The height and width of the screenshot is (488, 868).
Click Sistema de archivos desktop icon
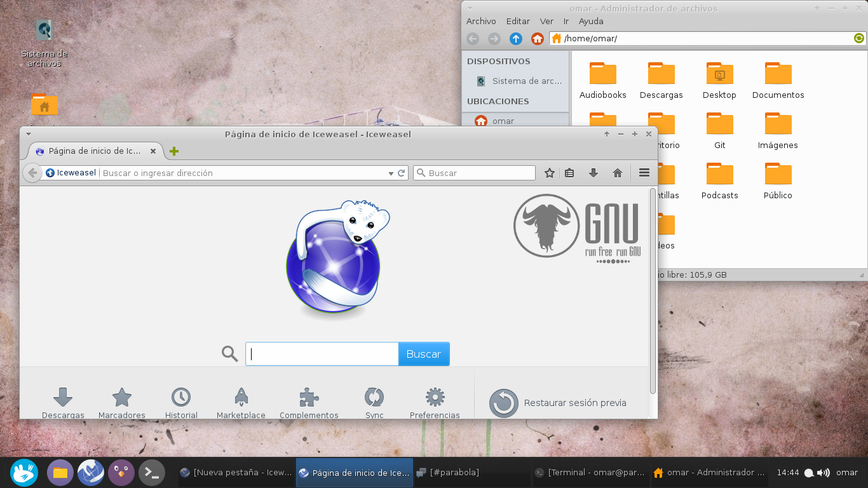tap(44, 44)
